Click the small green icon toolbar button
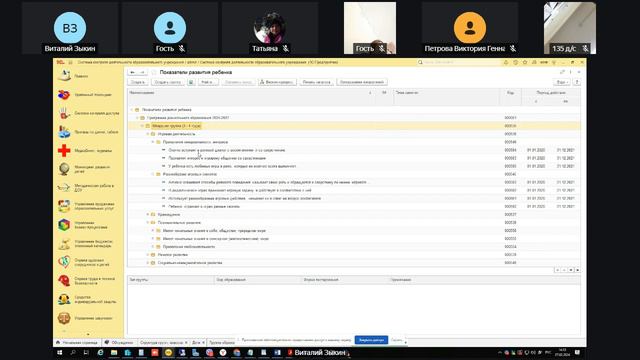The image size is (640, 360). coord(191,82)
